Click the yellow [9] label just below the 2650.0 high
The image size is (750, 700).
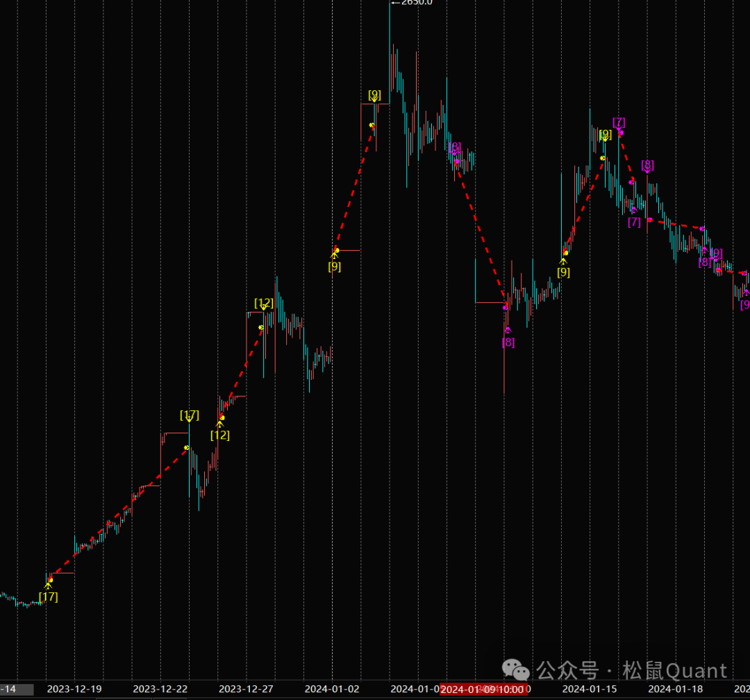[374, 94]
